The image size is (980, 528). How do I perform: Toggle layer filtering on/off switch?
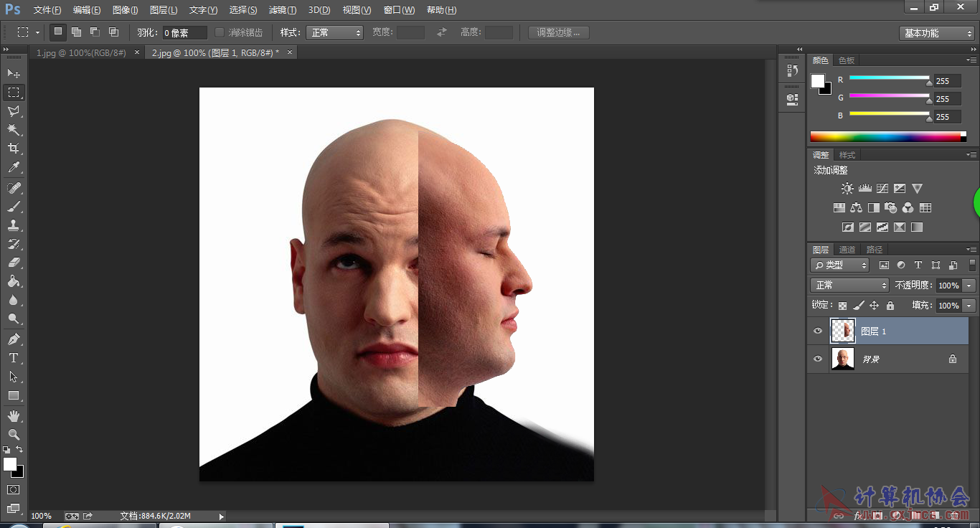point(972,265)
